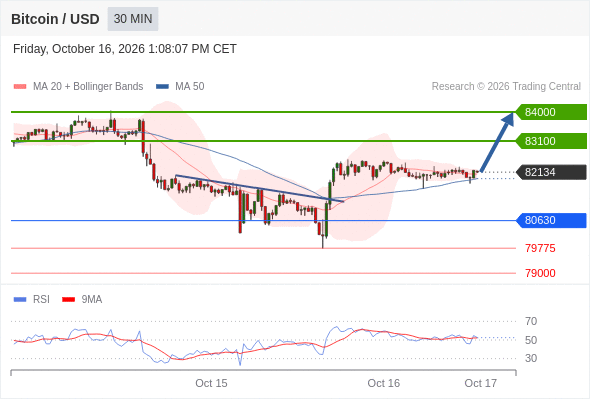The width and height of the screenshot is (590, 400).
Task: Select the 83100 green price tag
Action: [x=551, y=141]
